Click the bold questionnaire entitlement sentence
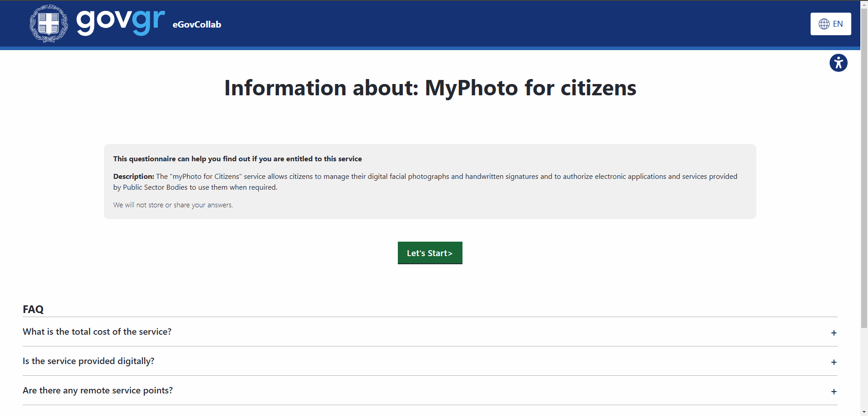The height and width of the screenshot is (416, 868). coord(237,159)
